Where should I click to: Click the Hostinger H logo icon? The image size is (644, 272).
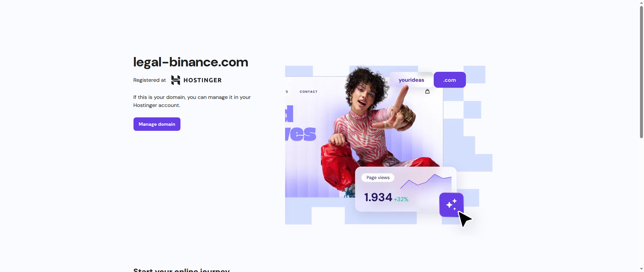tap(176, 80)
